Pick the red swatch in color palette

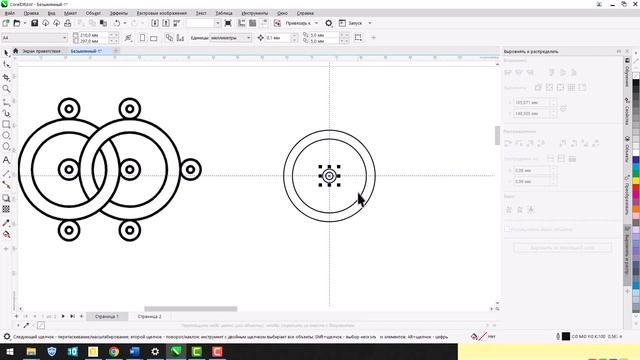click(x=636, y=188)
